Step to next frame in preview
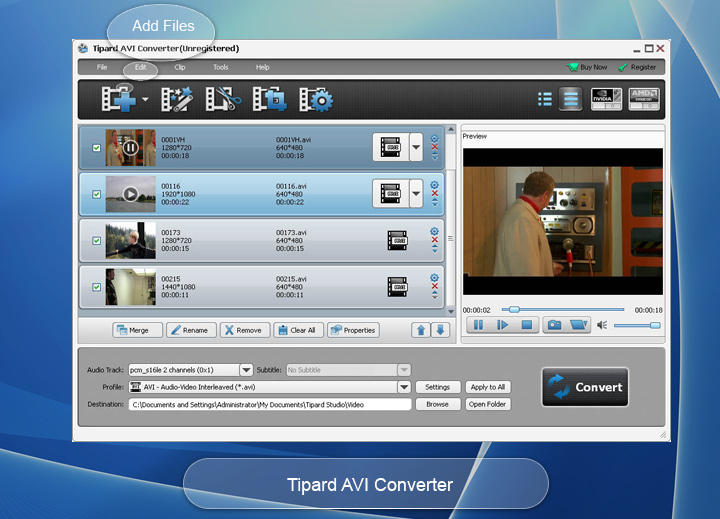 pos(502,325)
